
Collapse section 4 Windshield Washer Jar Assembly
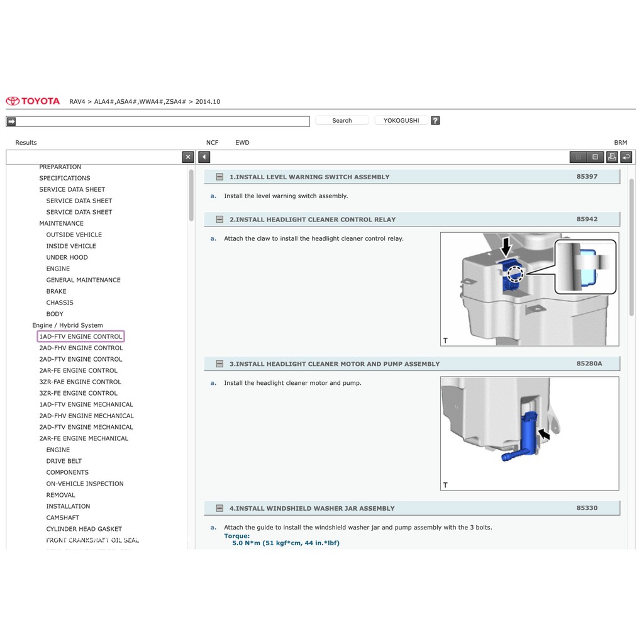click(219, 508)
